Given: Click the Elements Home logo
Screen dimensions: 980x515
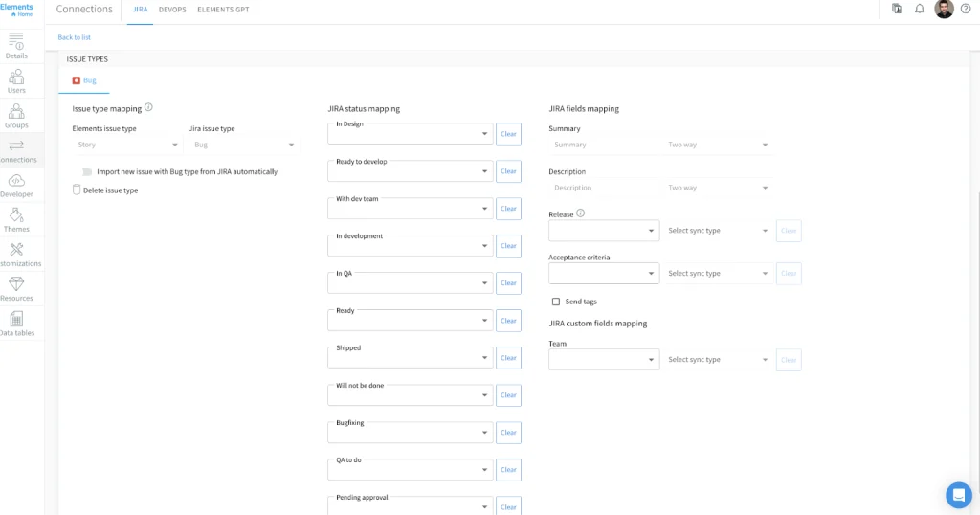Looking at the screenshot, I should pos(17,10).
